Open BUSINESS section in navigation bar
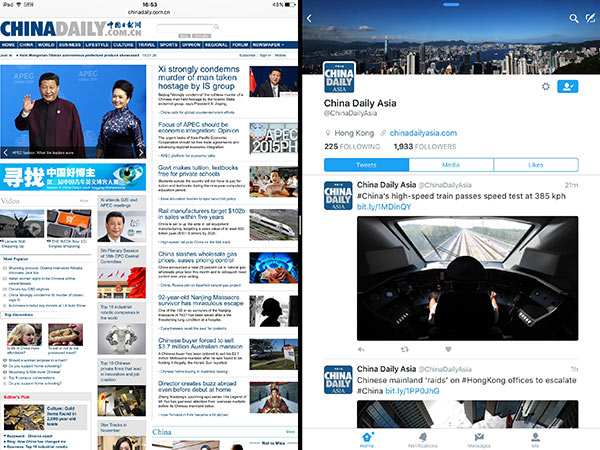This screenshot has height=450, width=600. pyautogui.click(x=69, y=45)
